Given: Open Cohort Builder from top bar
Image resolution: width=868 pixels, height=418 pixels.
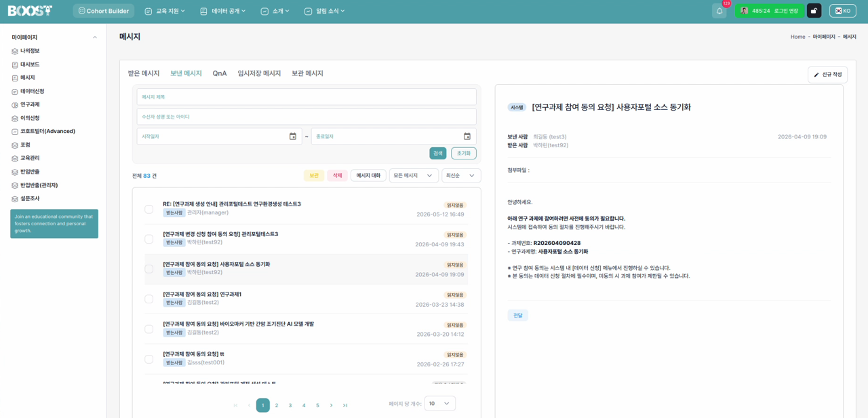Looking at the screenshot, I should click(x=104, y=11).
